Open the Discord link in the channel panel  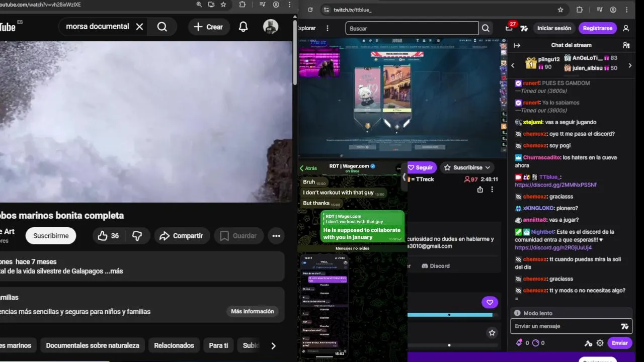pos(436,266)
